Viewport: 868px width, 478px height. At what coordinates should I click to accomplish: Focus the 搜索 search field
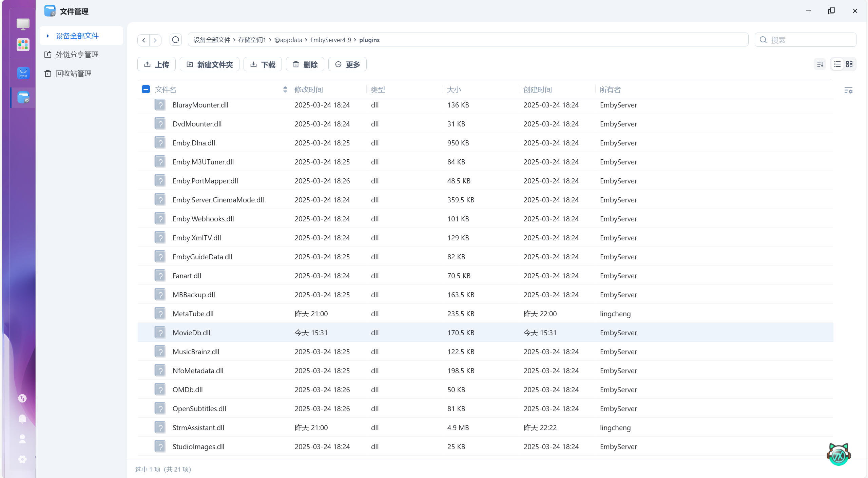coord(805,40)
